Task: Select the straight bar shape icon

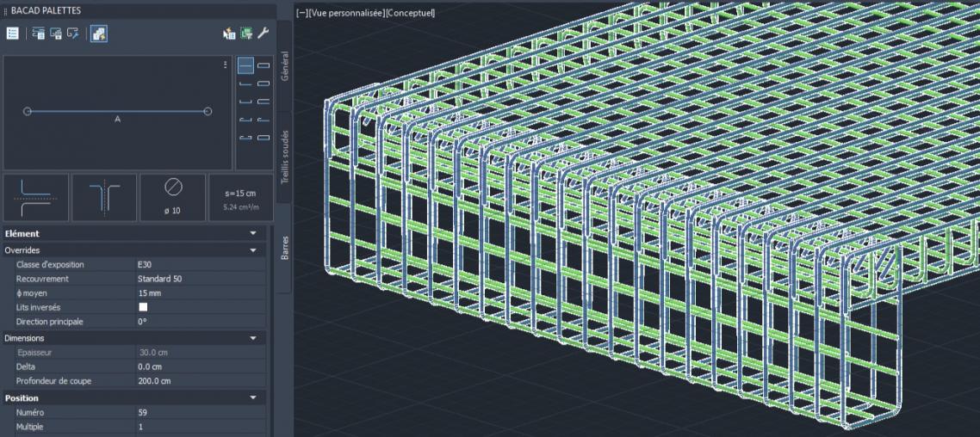Action: [245, 65]
